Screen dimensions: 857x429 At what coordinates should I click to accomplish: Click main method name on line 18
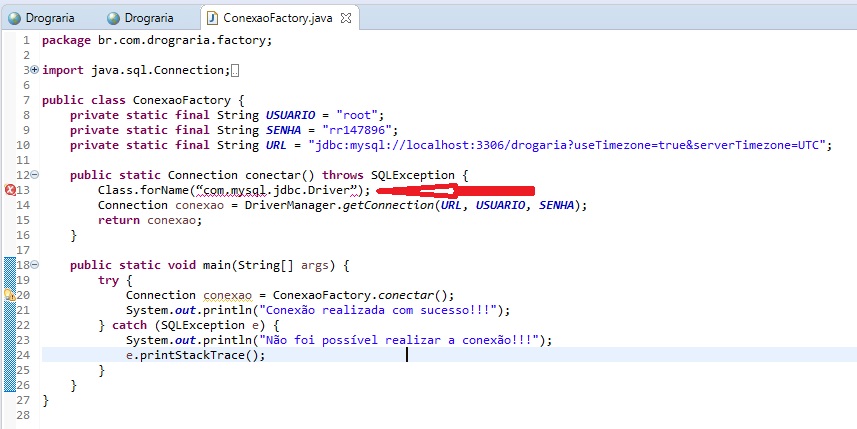click(x=216, y=265)
